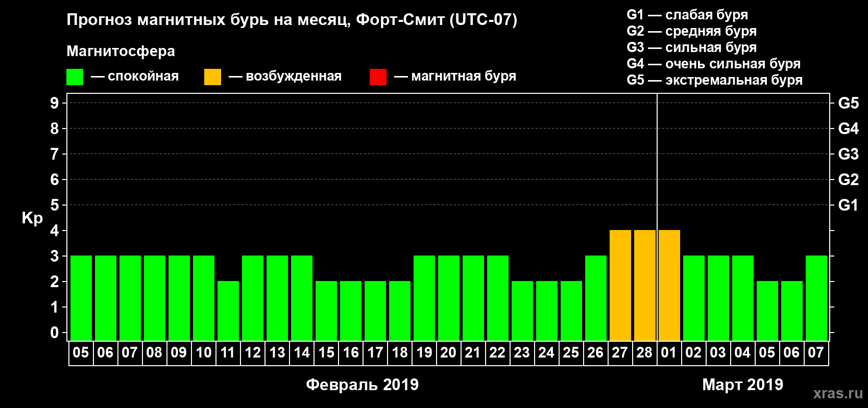Click the G5 right-axis label
868x408 pixels.
(x=849, y=103)
